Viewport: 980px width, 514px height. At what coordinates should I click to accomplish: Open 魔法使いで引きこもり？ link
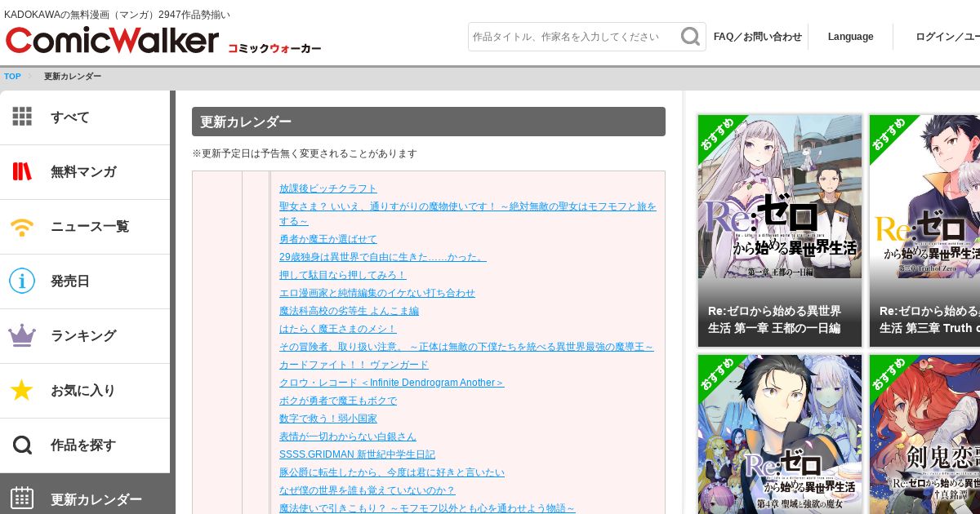(x=427, y=507)
